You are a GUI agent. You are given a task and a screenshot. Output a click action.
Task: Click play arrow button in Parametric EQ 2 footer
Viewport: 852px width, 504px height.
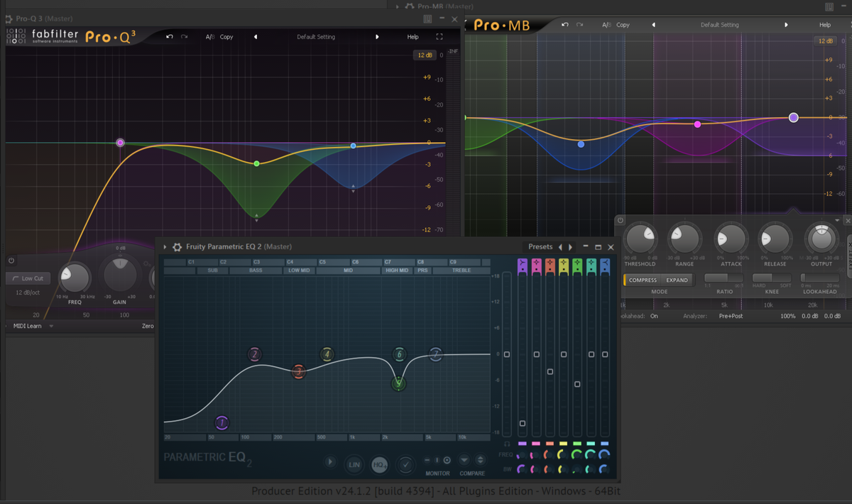(330, 462)
